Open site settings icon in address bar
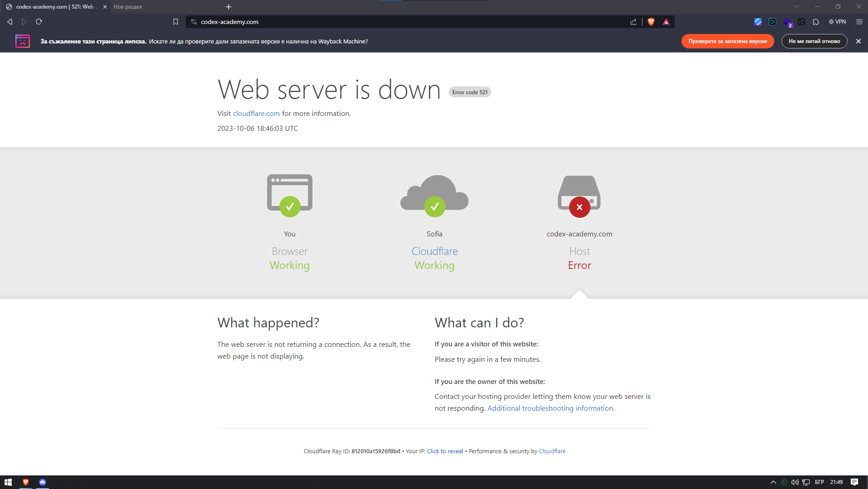868x489 pixels. pos(194,22)
